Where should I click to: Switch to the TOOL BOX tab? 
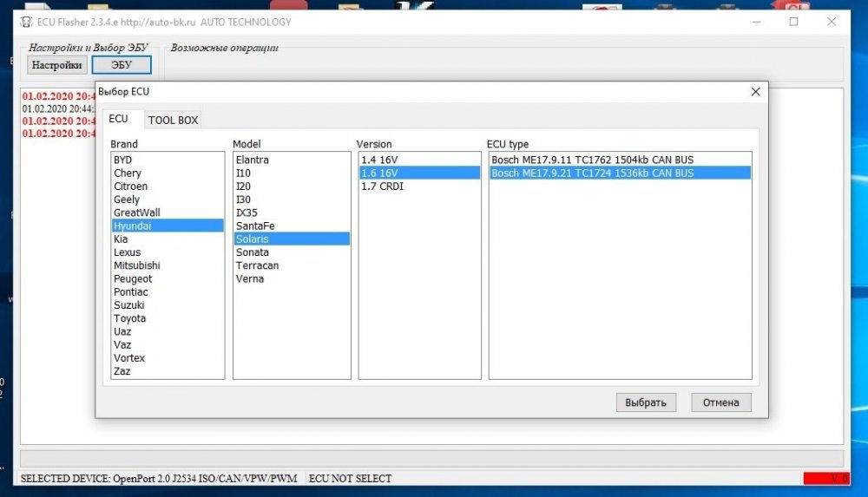pos(174,120)
